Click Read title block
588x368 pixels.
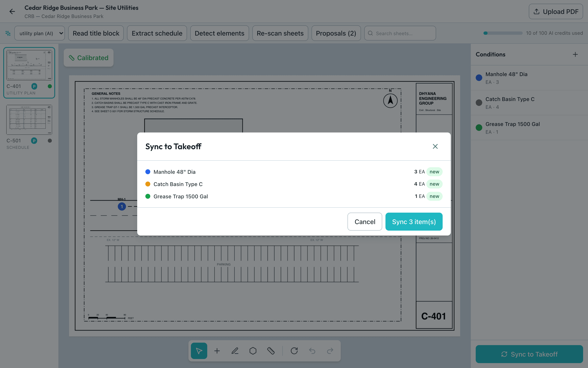[96, 33]
